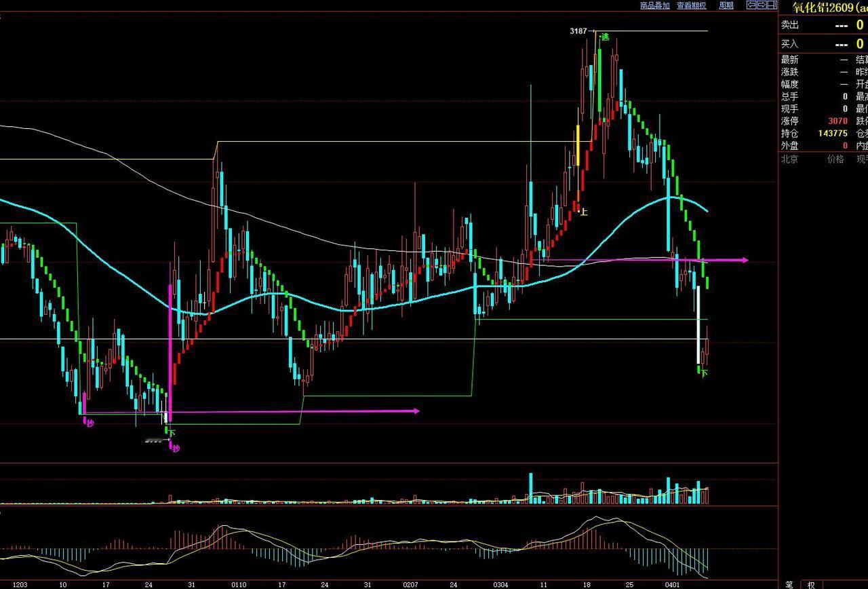The height and width of the screenshot is (589, 868).
Task: Click the 北京 column header
Action: tap(790, 159)
